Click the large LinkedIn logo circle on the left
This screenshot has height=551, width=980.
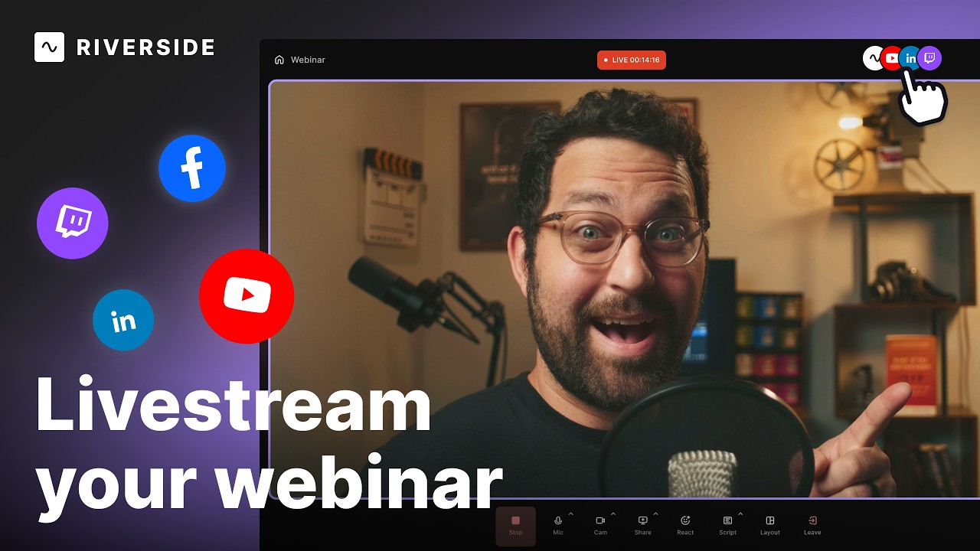(x=123, y=320)
